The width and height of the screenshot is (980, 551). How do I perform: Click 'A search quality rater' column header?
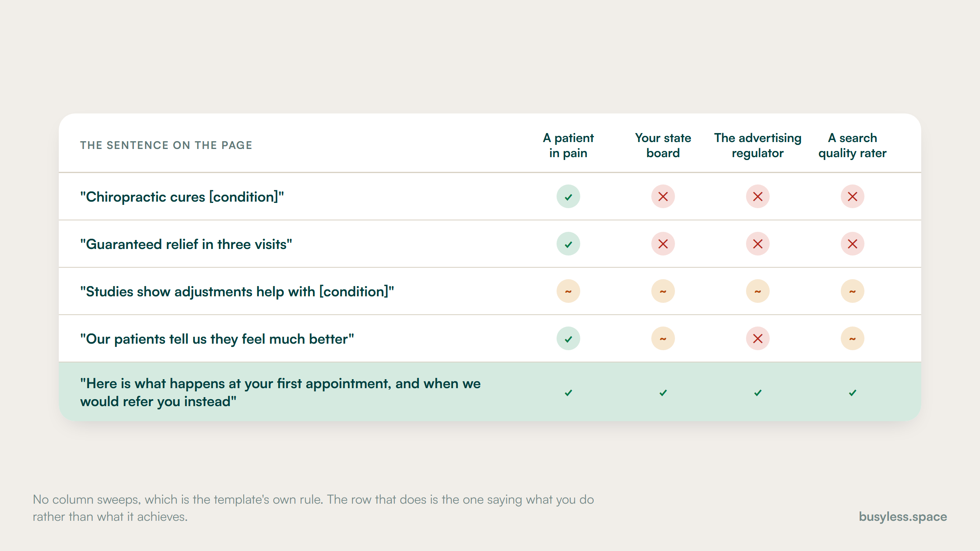pyautogui.click(x=852, y=145)
